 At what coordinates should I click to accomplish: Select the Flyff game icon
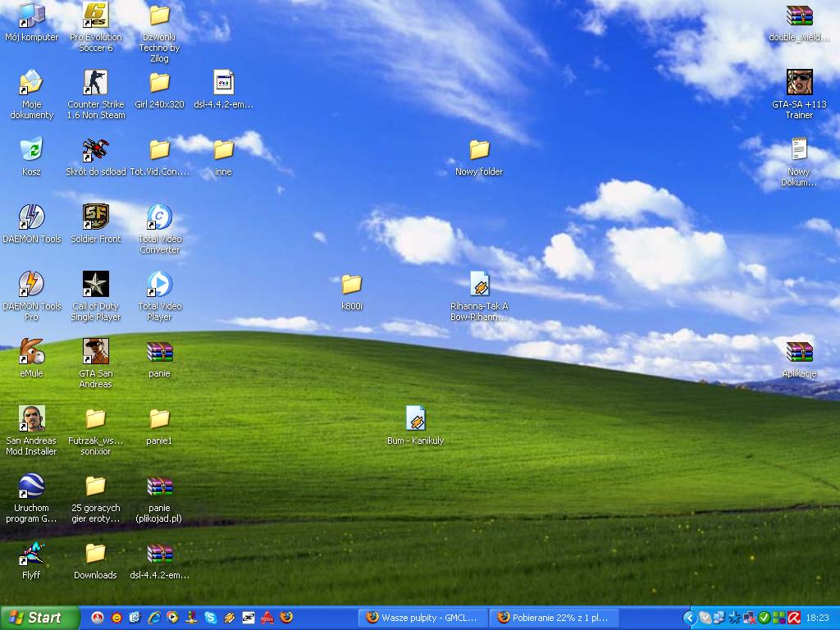pyautogui.click(x=31, y=554)
